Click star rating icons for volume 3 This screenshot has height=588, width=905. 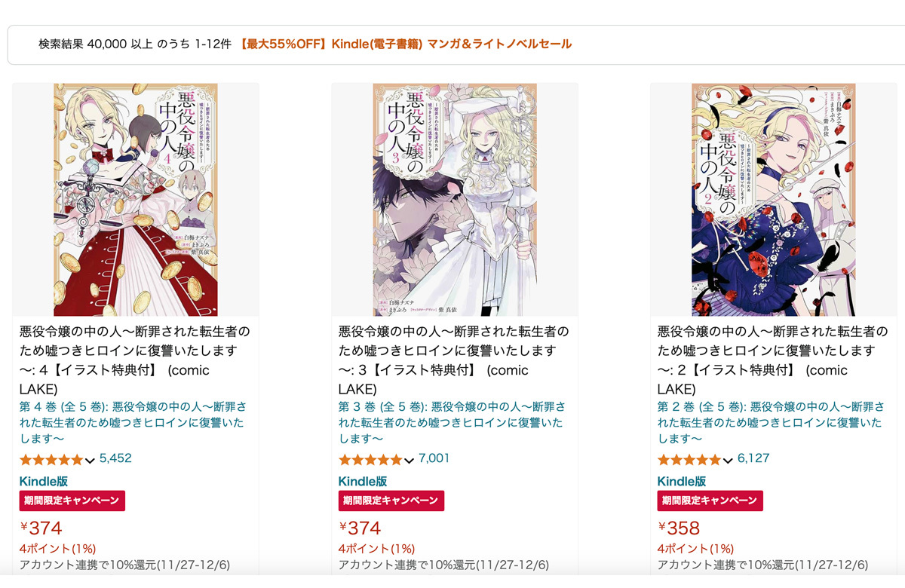[370, 459]
